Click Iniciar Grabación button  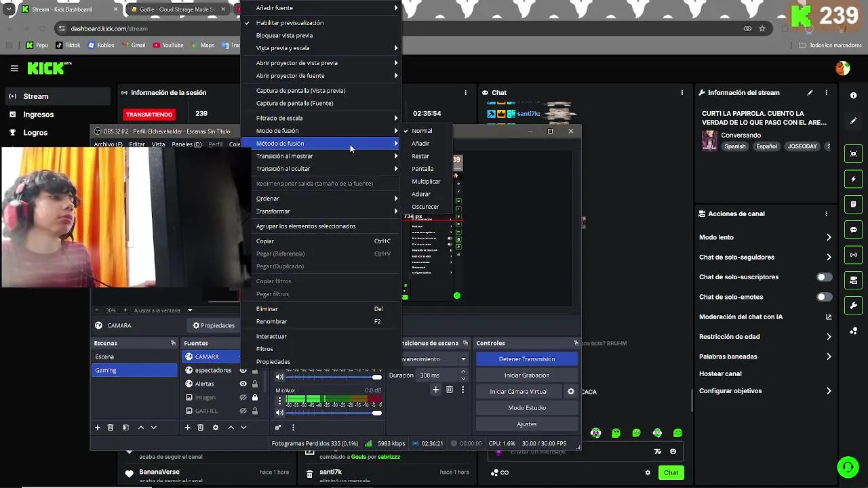527,375
